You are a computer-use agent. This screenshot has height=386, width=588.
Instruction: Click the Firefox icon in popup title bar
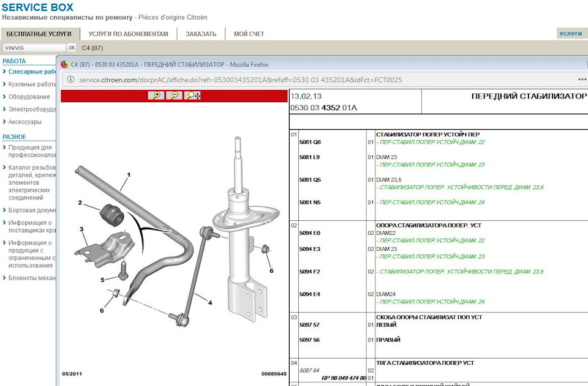point(64,64)
